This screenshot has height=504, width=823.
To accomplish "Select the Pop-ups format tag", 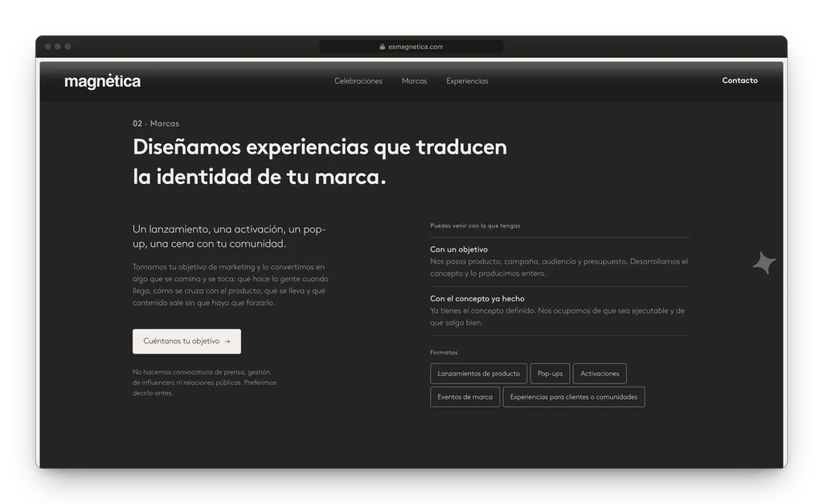I will coord(550,374).
